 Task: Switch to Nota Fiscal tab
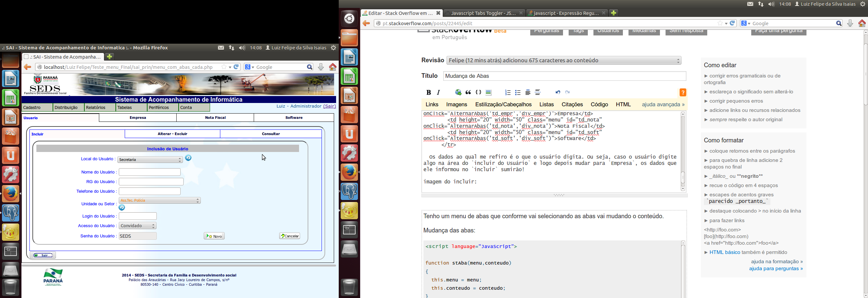coord(215,118)
